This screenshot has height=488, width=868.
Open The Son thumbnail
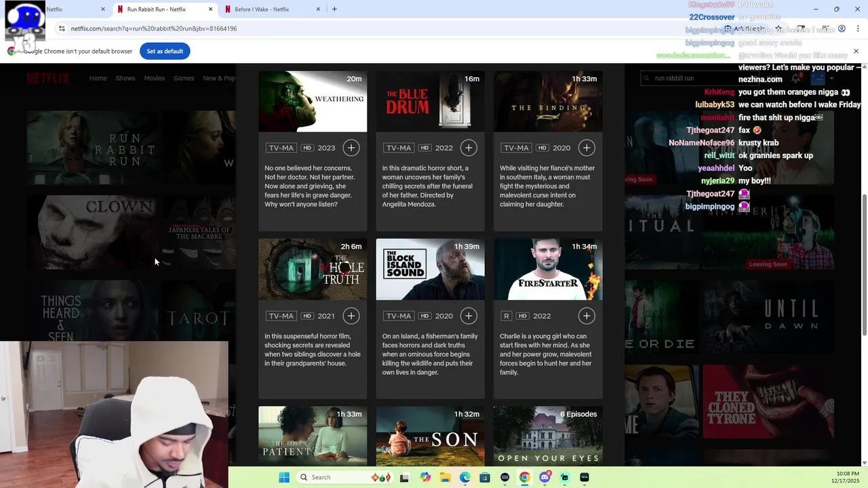431,435
